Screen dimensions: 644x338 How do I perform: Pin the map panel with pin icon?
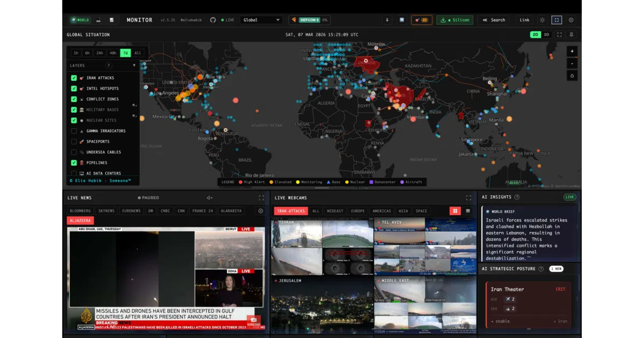pyautogui.click(x=572, y=34)
